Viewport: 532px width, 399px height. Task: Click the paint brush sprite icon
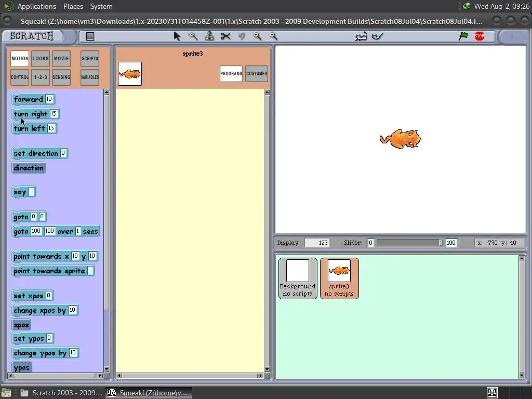377,36
